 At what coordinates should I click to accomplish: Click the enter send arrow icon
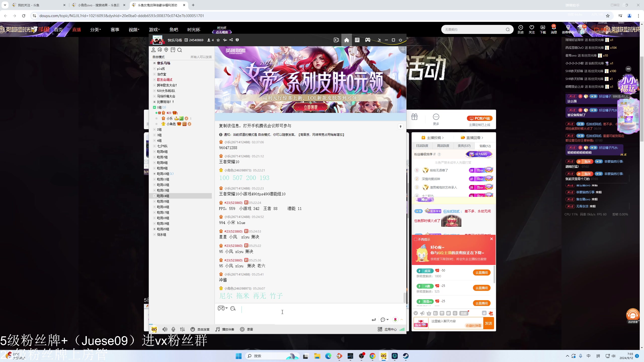374,320
